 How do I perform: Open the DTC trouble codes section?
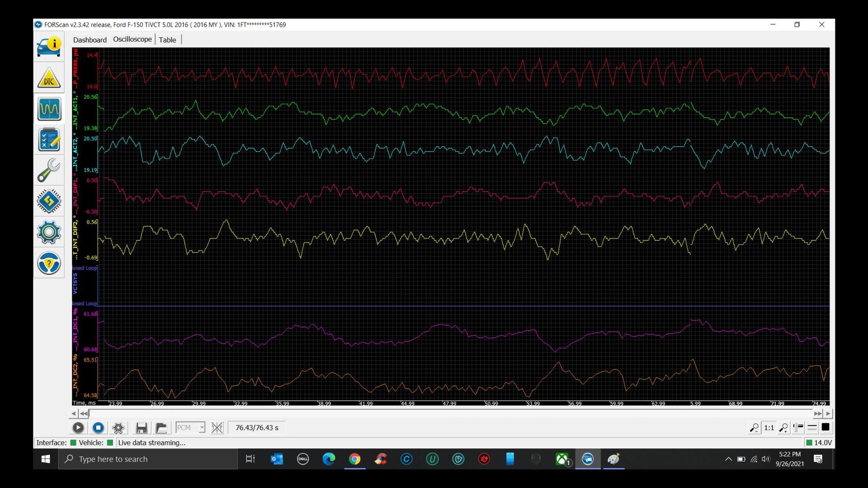point(49,78)
